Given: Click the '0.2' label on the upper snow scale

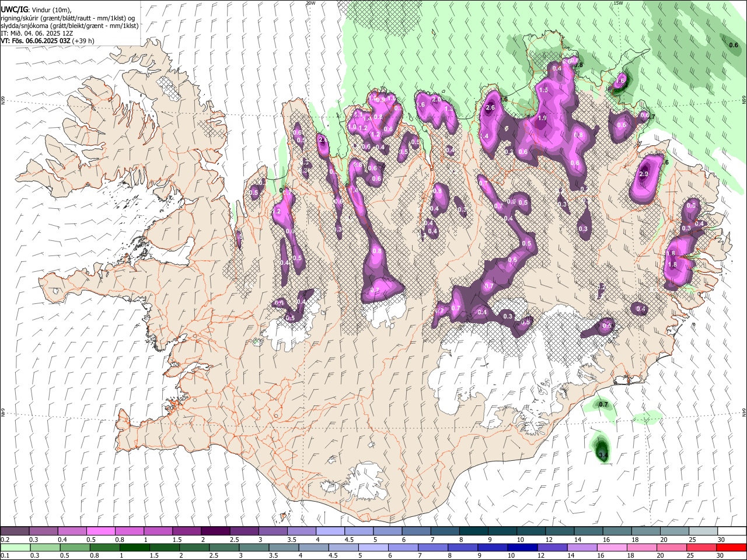Looking at the screenshot, I should (x=4, y=540).
